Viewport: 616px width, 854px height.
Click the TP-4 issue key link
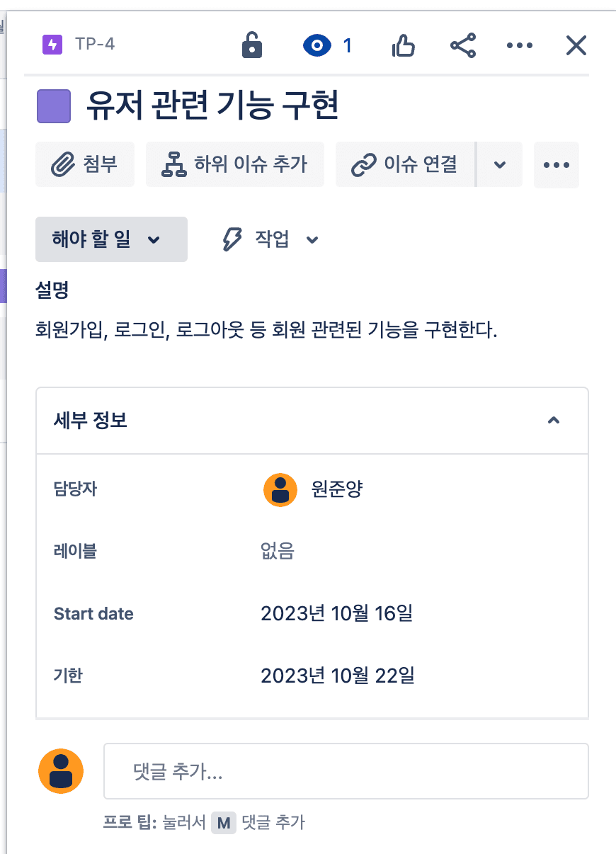click(94, 45)
